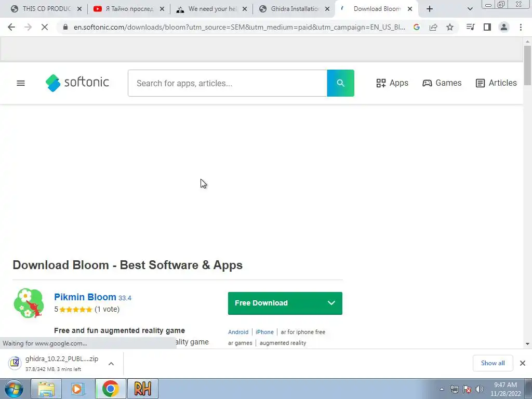532x399 pixels.
Task: Close the Download Bloom tab
Action: point(410,9)
